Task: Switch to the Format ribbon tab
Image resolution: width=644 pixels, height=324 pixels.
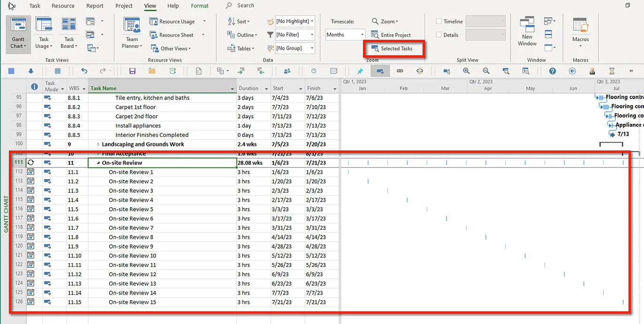Action: coord(199,6)
